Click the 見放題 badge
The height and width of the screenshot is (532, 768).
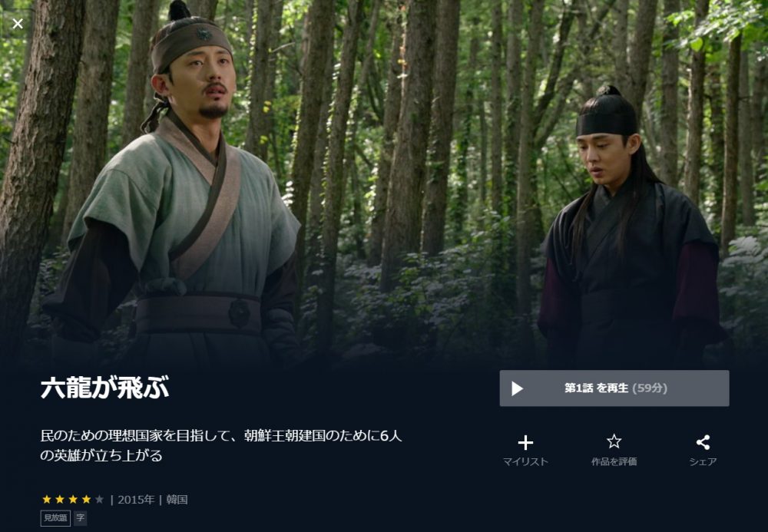tap(55, 518)
